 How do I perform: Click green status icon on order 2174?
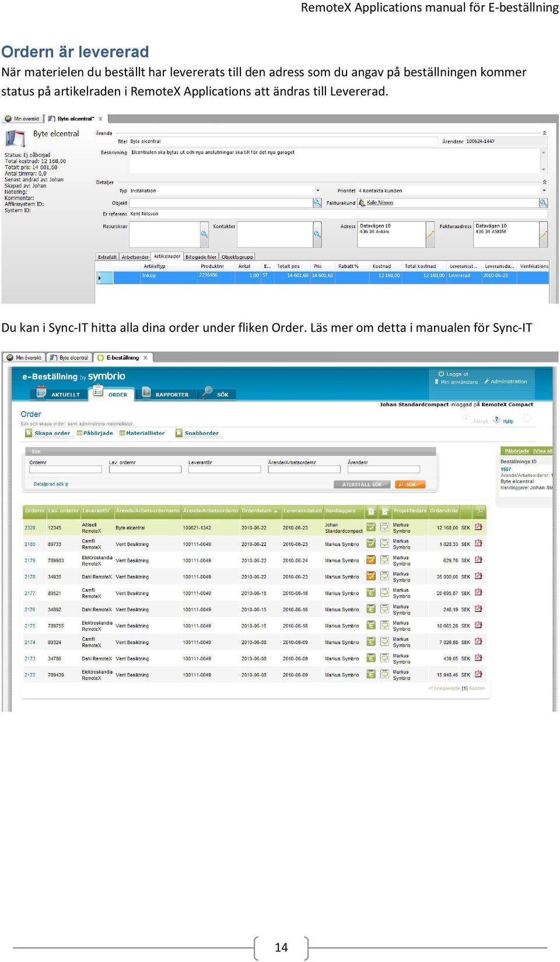coord(371,642)
